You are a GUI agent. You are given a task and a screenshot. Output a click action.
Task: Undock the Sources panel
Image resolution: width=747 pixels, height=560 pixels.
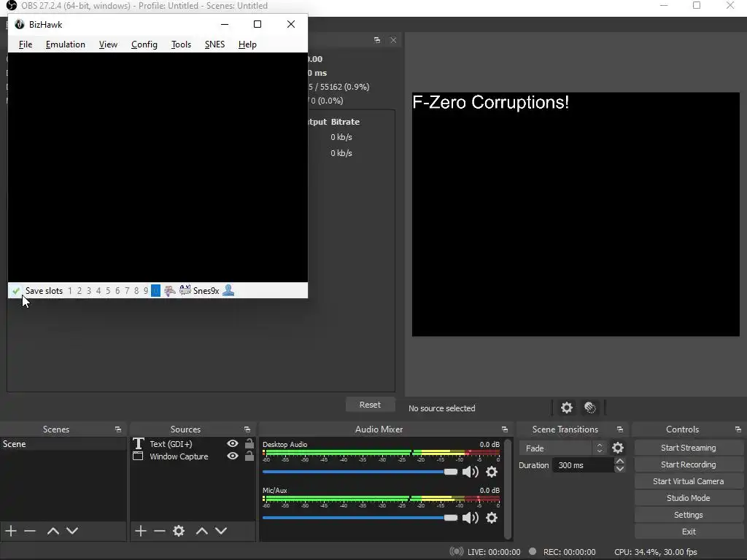(247, 429)
